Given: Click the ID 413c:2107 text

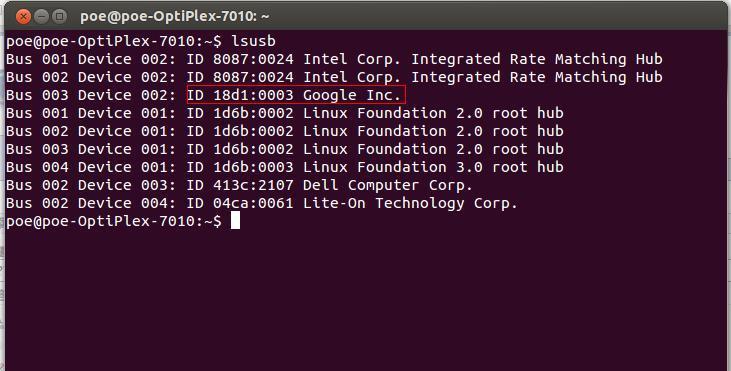Looking at the screenshot, I should click(241, 185).
